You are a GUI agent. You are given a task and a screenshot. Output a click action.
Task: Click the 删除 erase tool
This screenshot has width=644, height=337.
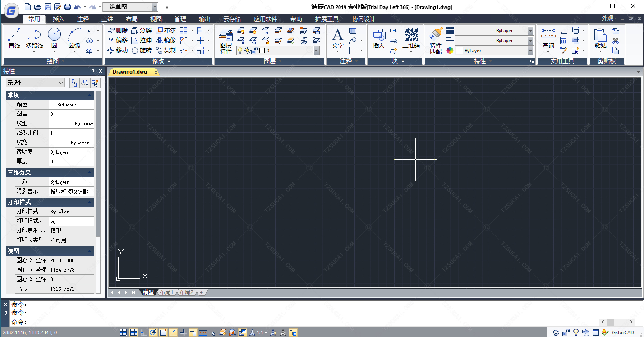click(x=118, y=30)
